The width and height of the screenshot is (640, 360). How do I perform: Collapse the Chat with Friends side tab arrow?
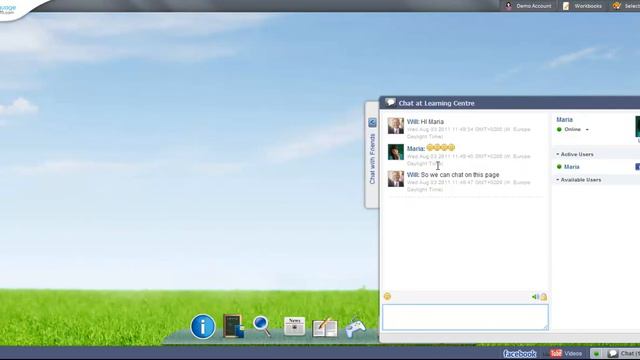click(x=372, y=122)
